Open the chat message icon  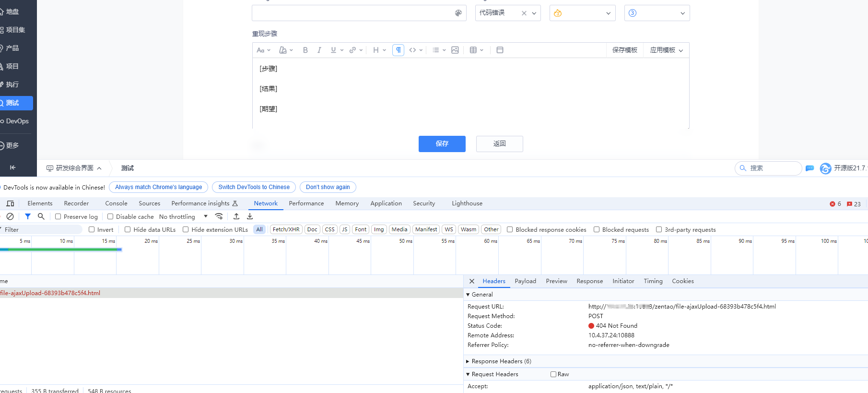click(x=809, y=168)
